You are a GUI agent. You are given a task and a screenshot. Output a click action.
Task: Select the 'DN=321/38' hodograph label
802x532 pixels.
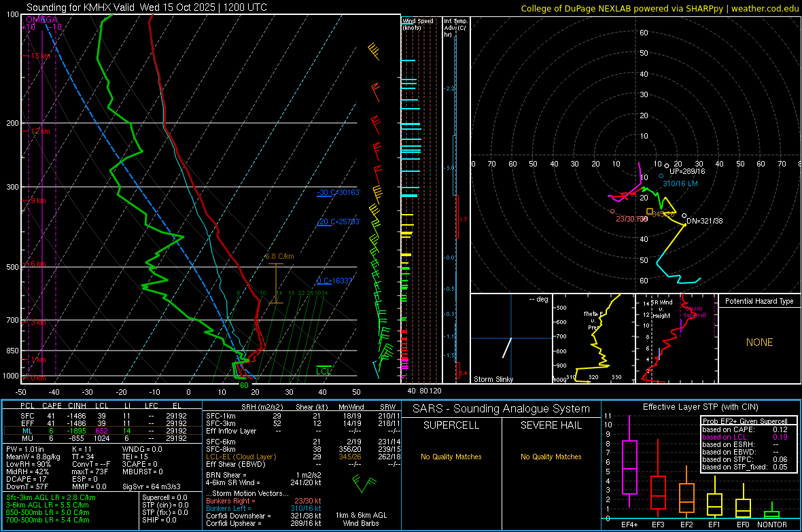click(x=704, y=221)
